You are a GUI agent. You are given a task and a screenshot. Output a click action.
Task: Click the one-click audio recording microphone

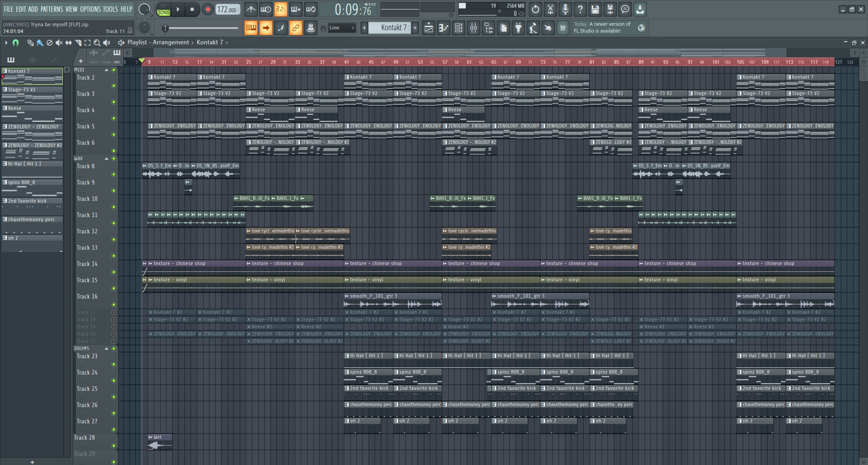coord(565,9)
